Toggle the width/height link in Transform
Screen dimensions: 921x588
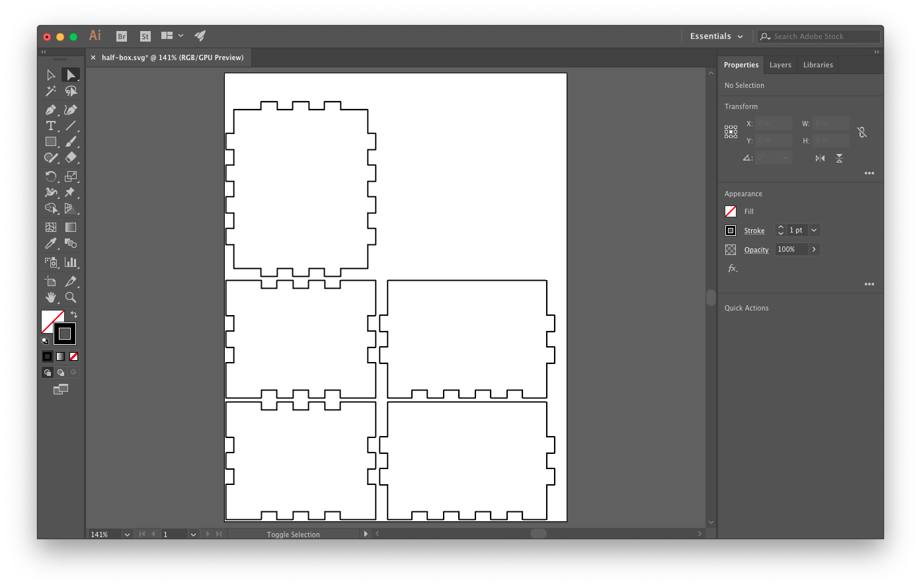(x=862, y=132)
